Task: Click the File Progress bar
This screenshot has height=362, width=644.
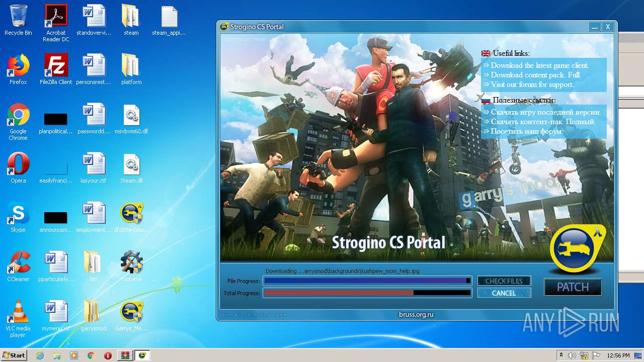Action: 367,281
